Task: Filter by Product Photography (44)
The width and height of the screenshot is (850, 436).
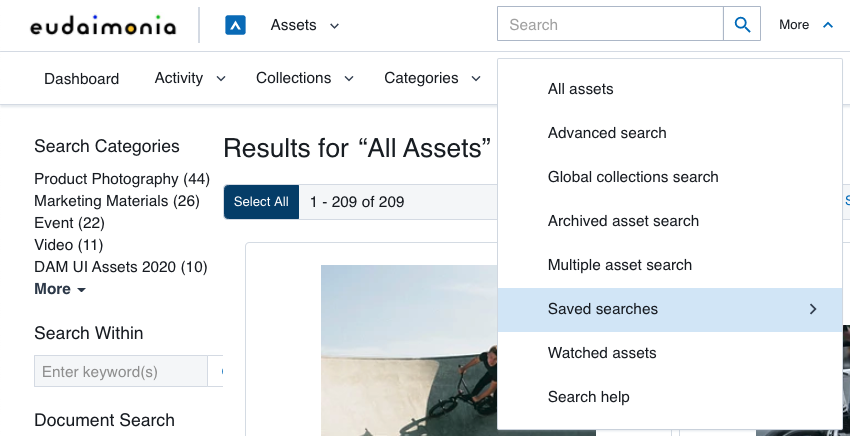Action: pyautogui.click(x=122, y=179)
